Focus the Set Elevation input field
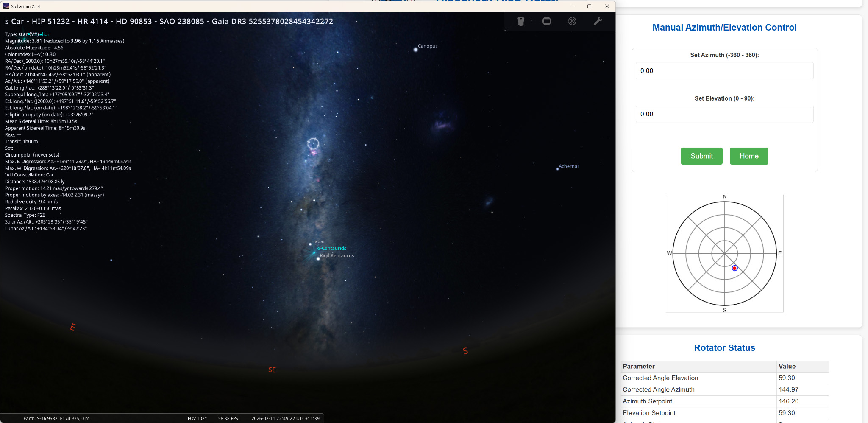Screen dimensions: 868x423 pos(724,114)
